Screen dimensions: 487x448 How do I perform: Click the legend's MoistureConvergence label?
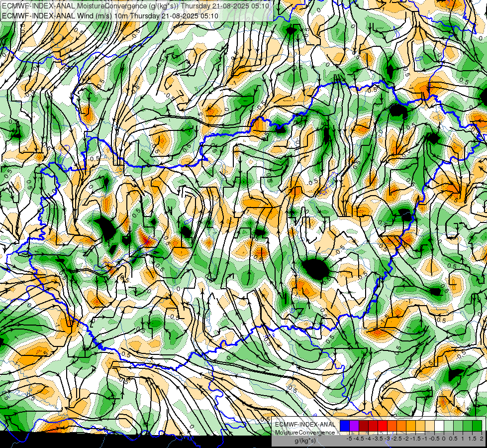click(x=305, y=433)
